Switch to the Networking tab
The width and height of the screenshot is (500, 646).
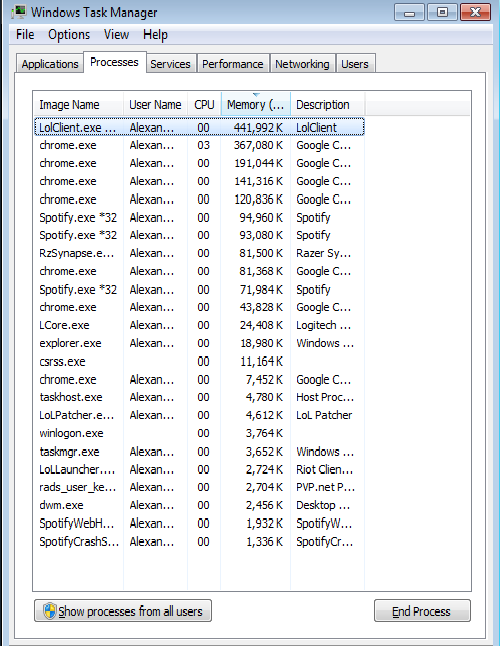pos(302,64)
